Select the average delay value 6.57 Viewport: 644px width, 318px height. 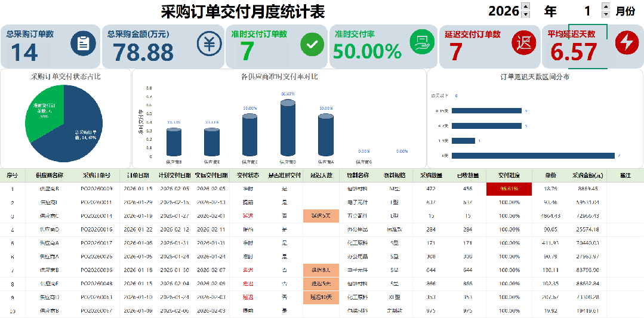[x=574, y=52]
